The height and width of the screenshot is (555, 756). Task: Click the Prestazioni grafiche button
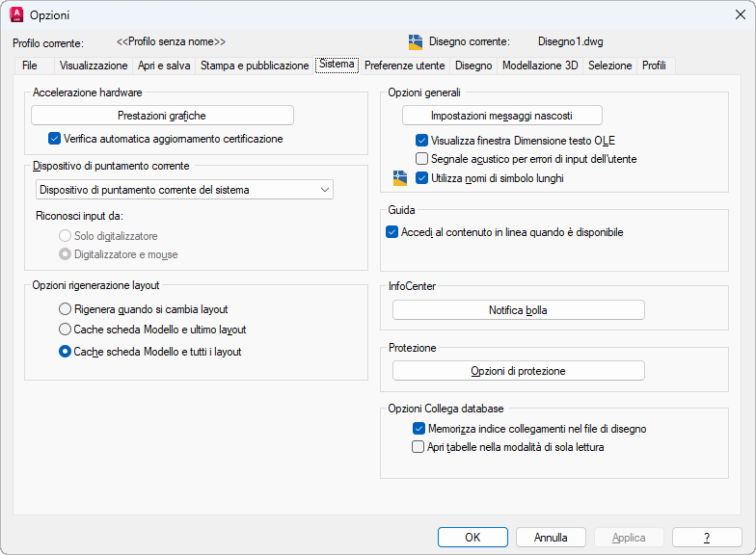(x=162, y=116)
